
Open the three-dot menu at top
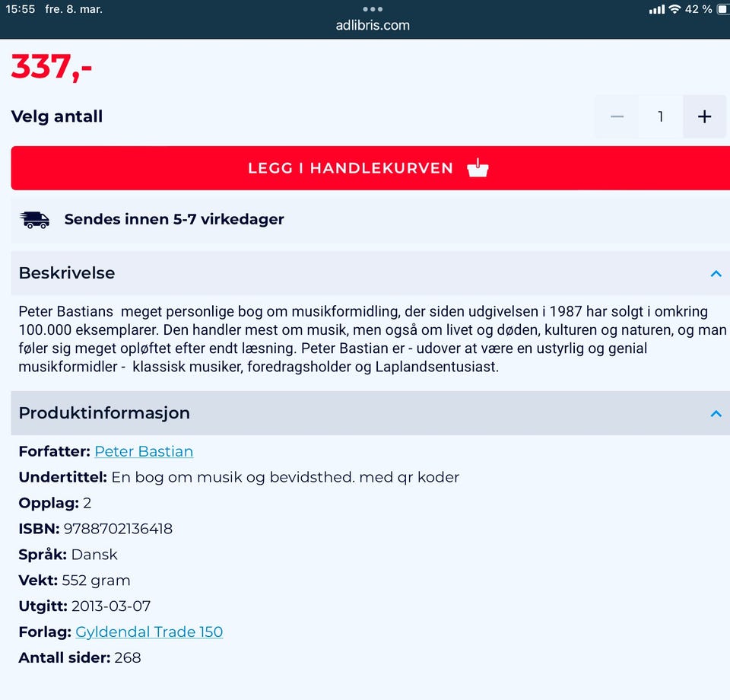(373, 9)
